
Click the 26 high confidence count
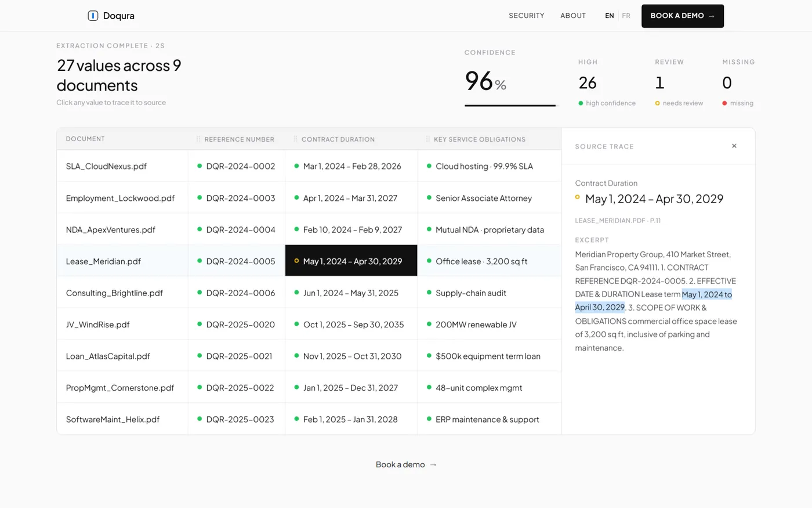588,83
